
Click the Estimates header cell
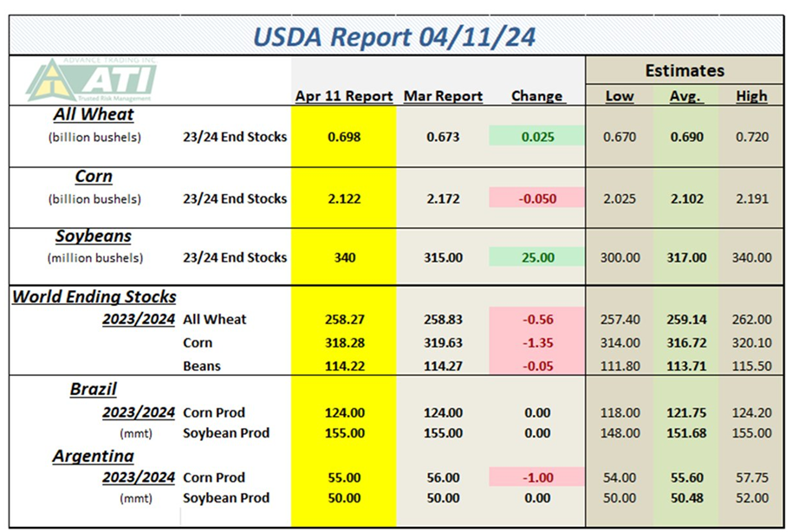tap(685, 70)
